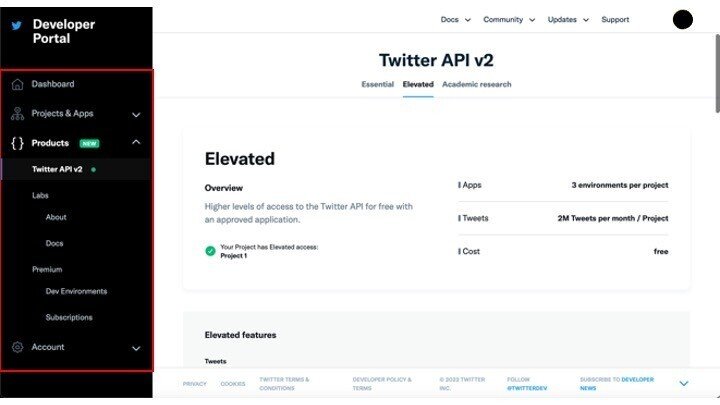Click the Account gear icon
720x405 pixels.
17,347
